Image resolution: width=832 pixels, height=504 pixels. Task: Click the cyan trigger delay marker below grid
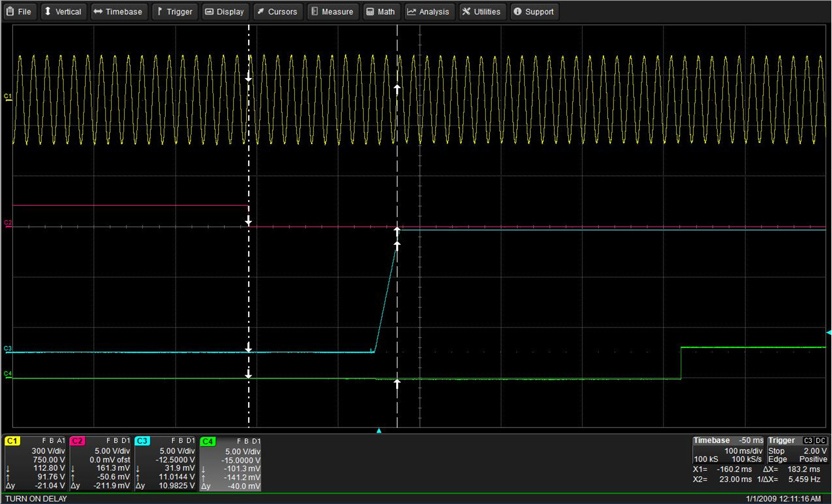[x=379, y=431]
